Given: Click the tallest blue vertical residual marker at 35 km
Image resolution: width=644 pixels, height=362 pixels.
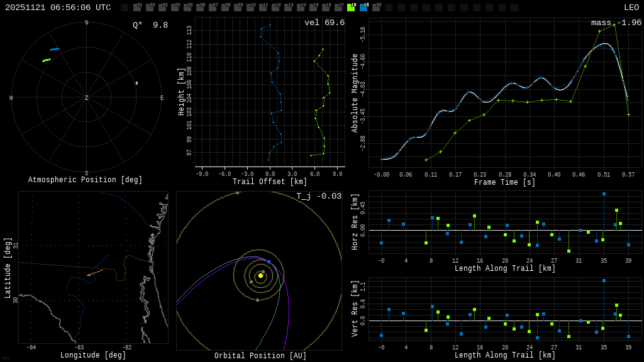Looking at the screenshot, I should [x=604, y=281].
